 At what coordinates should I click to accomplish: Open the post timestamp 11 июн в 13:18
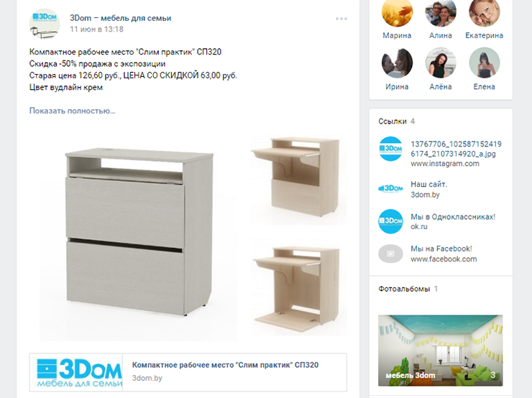(97, 29)
